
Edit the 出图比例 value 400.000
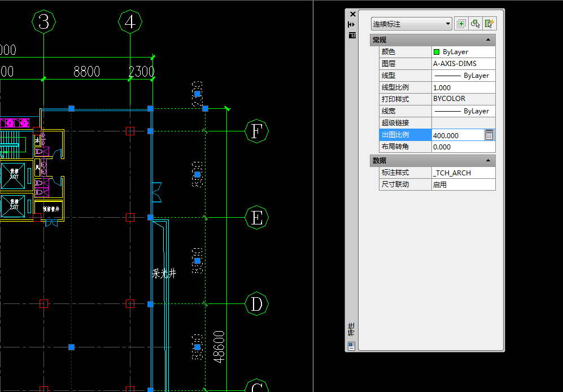coord(456,135)
